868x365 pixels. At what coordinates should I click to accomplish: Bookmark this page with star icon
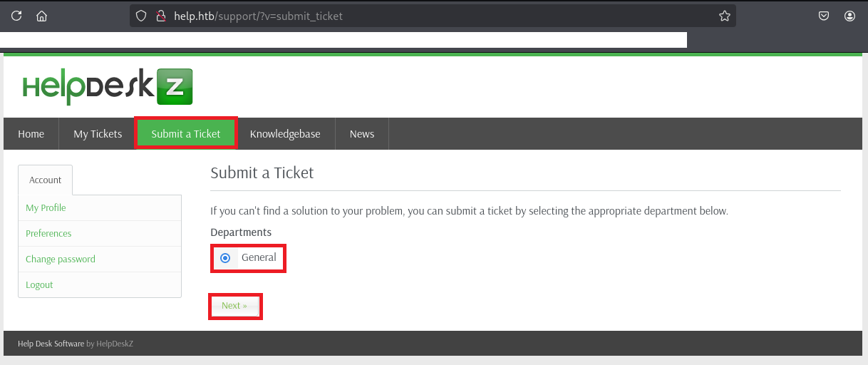[725, 16]
